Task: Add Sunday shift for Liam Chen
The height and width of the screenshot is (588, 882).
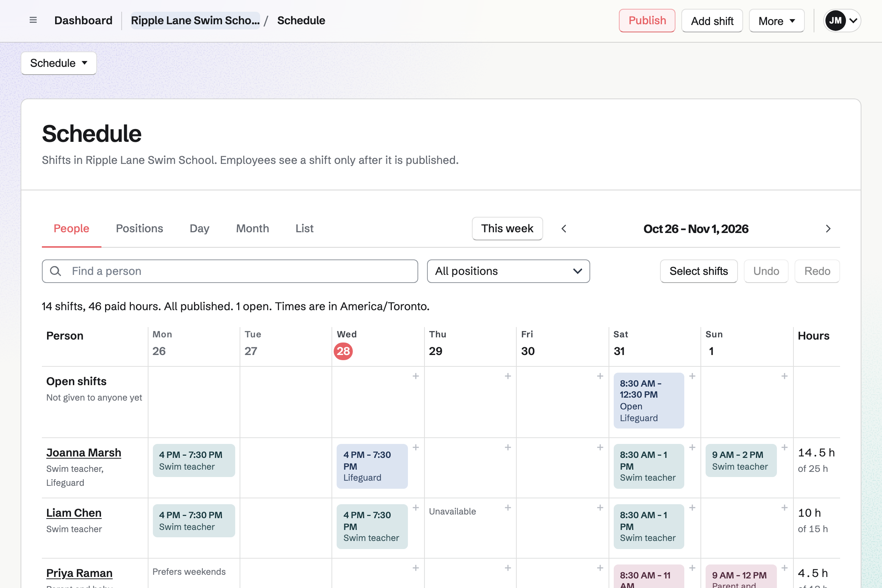Action: [x=784, y=508]
